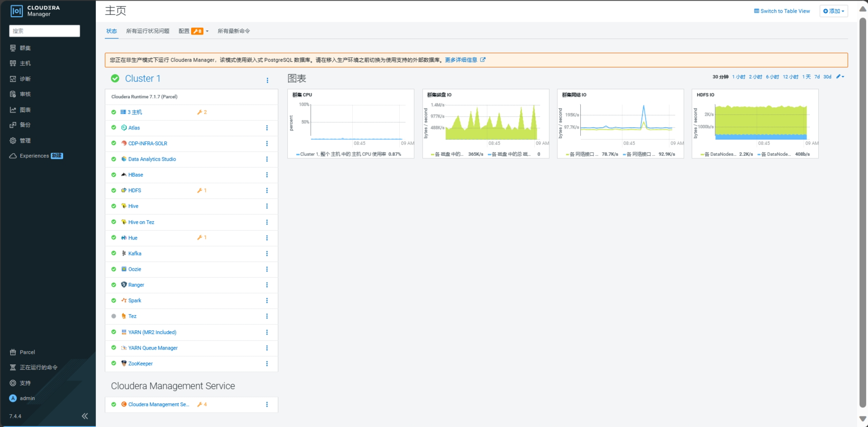
Task: Click the 支持 lifebuoy icon
Action: click(13, 383)
